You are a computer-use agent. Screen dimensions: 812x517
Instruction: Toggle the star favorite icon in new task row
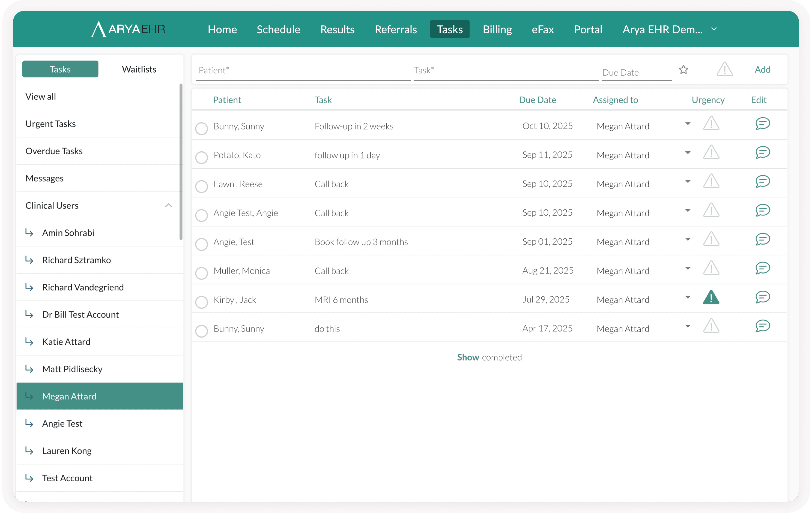tap(683, 70)
